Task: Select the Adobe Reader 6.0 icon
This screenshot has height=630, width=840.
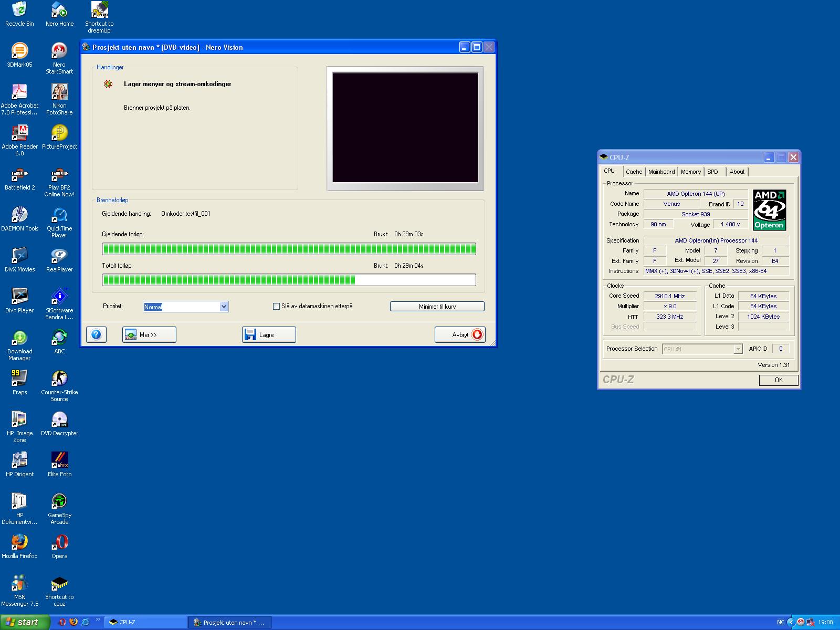Action: [19, 140]
